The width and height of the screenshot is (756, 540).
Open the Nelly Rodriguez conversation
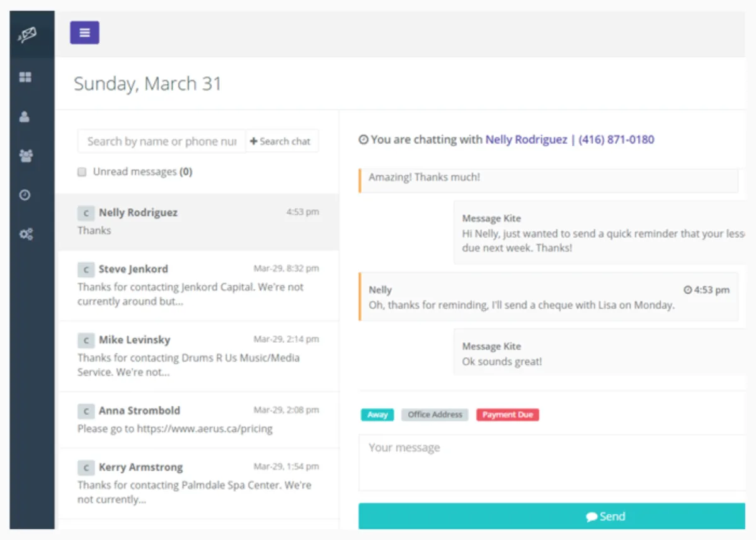click(x=198, y=222)
